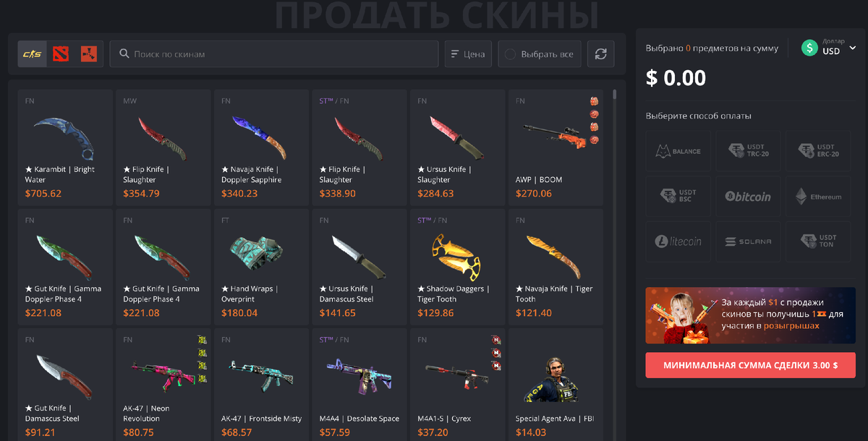Click the minimum deal amount red button
868x441 pixels.
750,365
